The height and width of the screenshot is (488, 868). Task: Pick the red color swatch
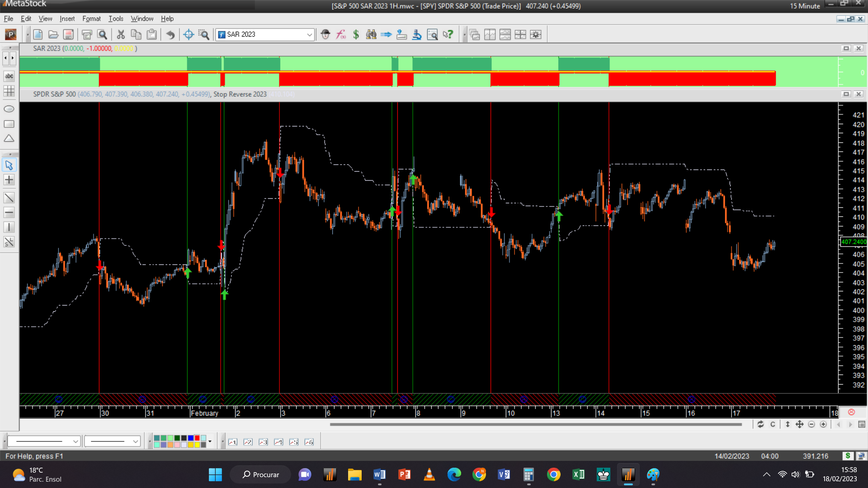pyautogui.click(x=197, y=438)
